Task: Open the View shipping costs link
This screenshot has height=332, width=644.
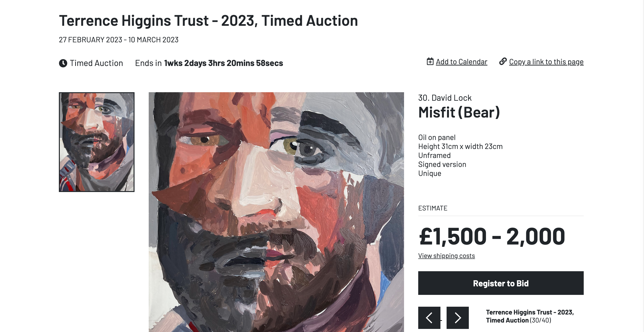Action: [446, 256]
